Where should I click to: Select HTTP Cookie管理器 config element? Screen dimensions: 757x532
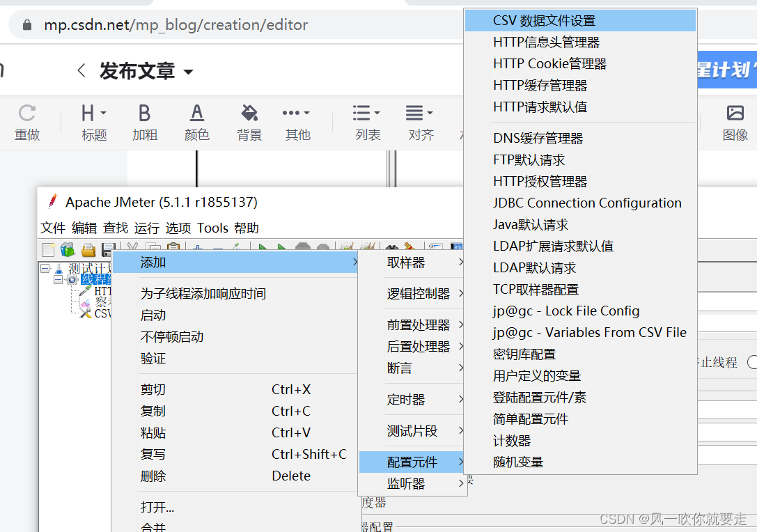coord(580,64)
